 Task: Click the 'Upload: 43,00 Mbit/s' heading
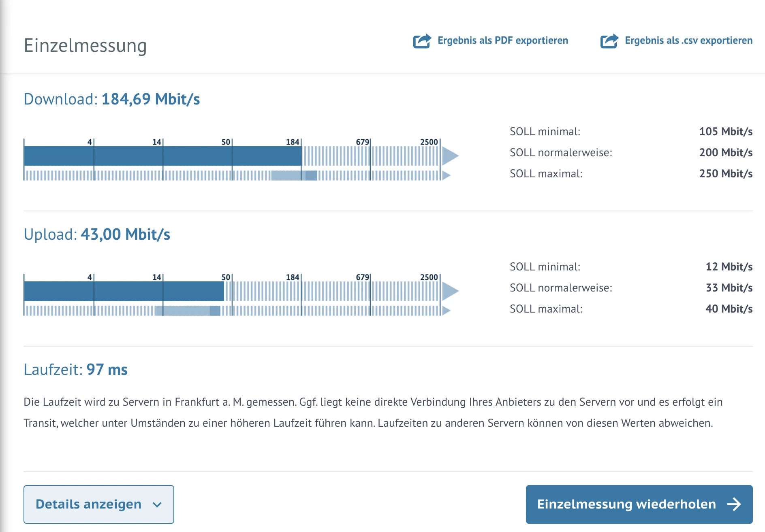[x=97, y=234]
